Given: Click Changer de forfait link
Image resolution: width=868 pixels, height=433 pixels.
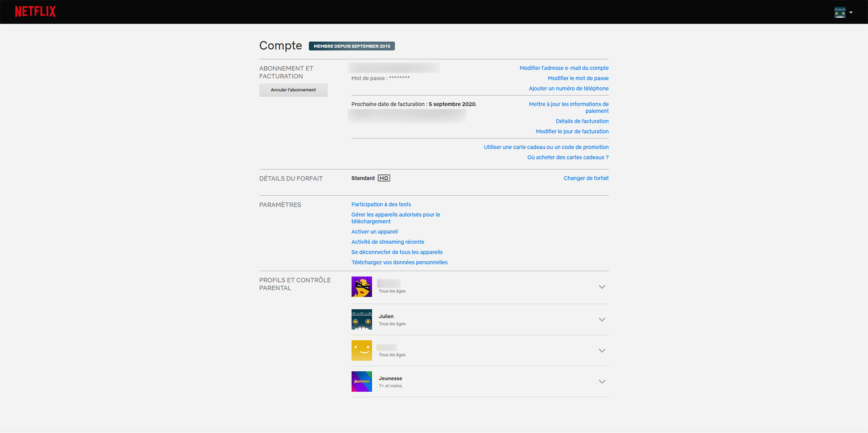Looking at the screenshot, I should 586,178.
